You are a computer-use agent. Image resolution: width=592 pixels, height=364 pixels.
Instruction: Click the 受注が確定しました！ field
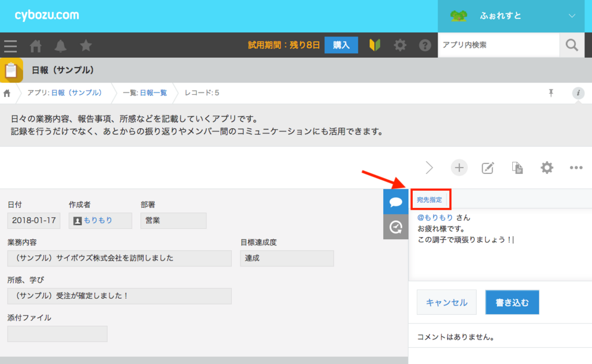(119, 296)
